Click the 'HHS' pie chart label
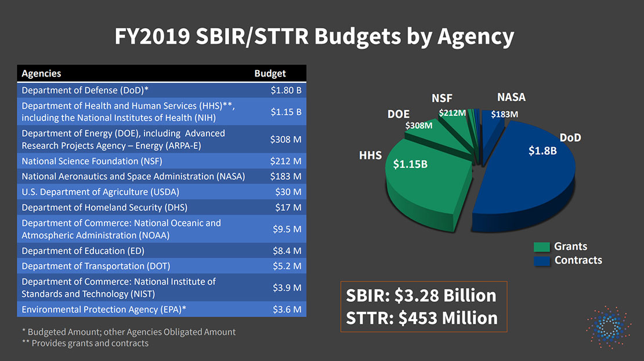This screenshot has height=361, width=644. pyautogui.click(x=370, y=155)
